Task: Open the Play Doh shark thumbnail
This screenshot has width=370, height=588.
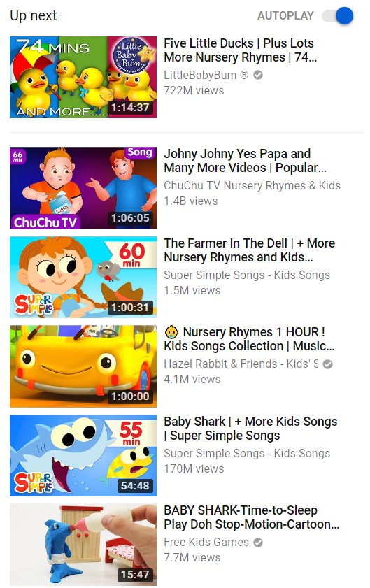Action: click(83, 545)
